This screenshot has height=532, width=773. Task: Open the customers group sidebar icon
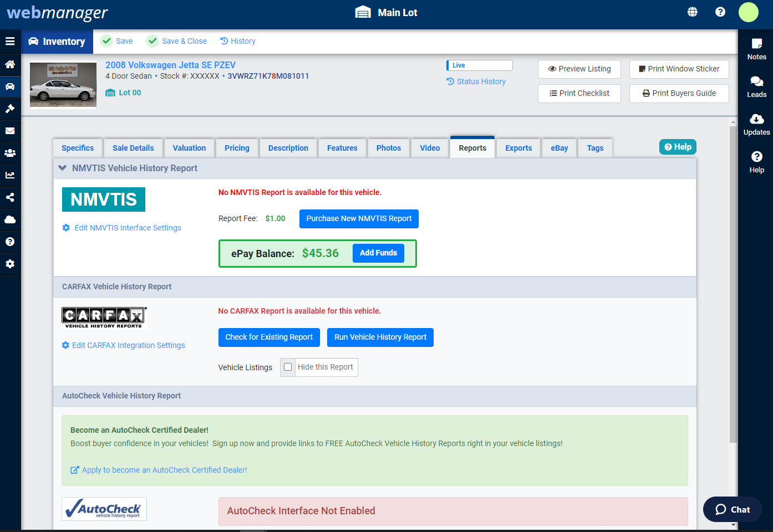click(x=10, y=153)
